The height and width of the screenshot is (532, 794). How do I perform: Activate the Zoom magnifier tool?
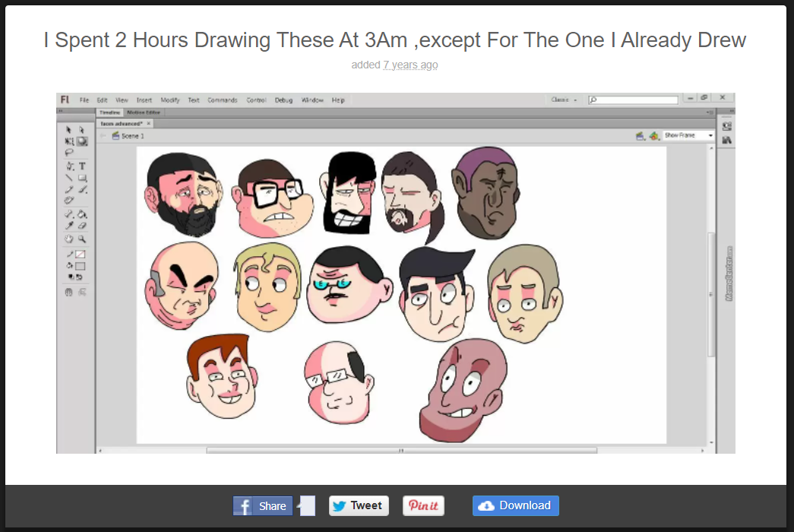[82, 239]
